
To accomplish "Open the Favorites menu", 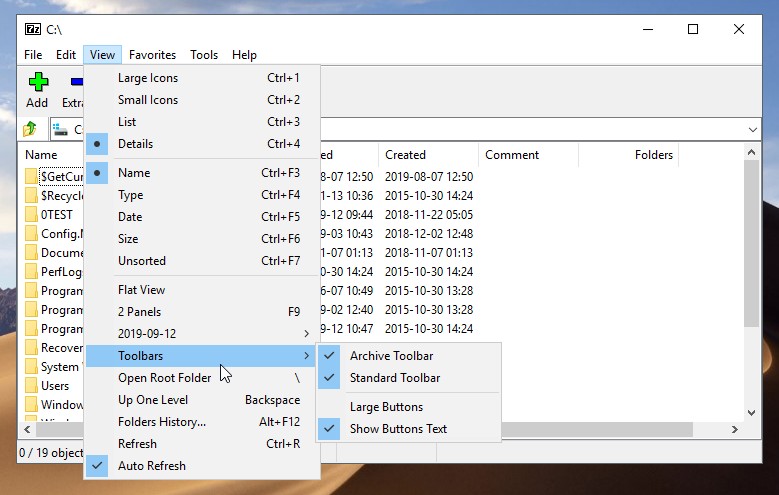I will pos(152,55).
